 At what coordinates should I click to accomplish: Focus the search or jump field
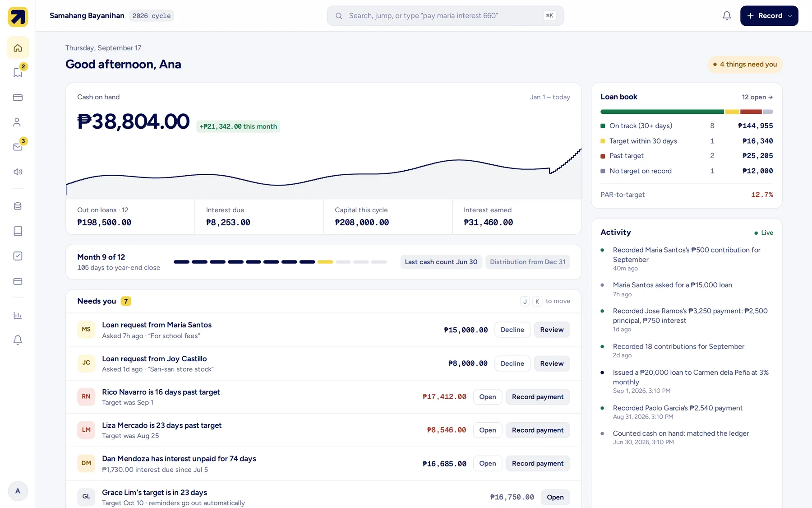(x=445, y=16)
